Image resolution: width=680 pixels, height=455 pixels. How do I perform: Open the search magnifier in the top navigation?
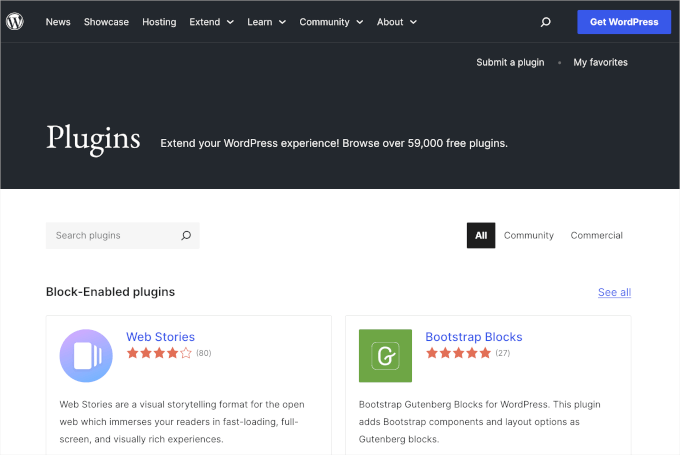pos(546,22)
